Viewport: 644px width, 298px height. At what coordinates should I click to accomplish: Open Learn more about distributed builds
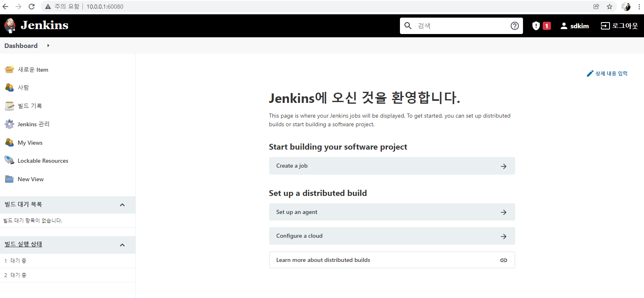pos(392,260)
